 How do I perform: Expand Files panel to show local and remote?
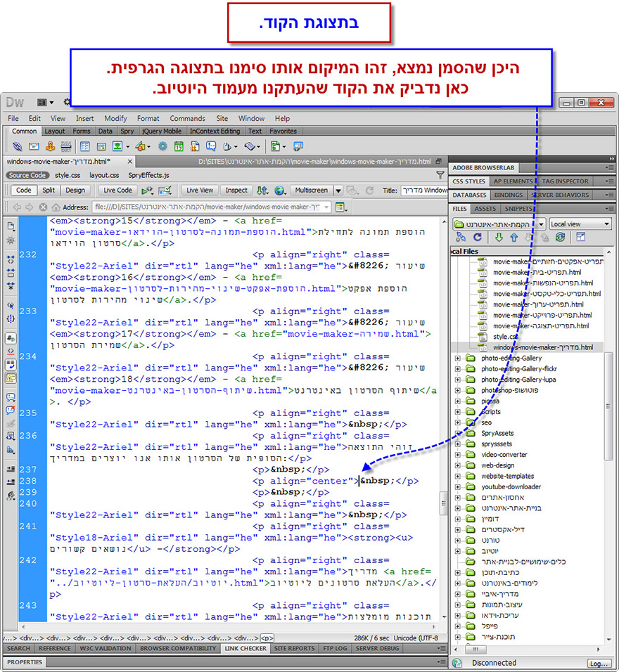[581, 237]
